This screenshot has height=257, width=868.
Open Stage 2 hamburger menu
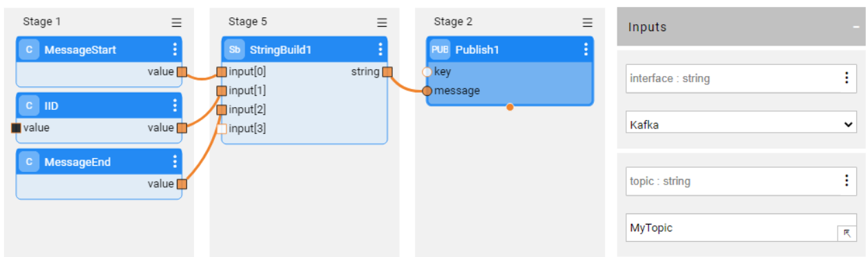click(x=588, y=22)
